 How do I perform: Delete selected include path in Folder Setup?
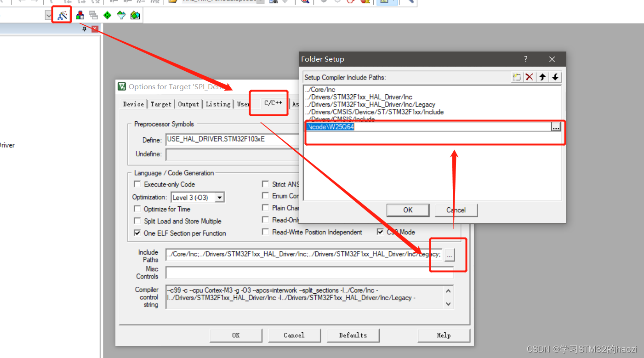tap(530, 77)
